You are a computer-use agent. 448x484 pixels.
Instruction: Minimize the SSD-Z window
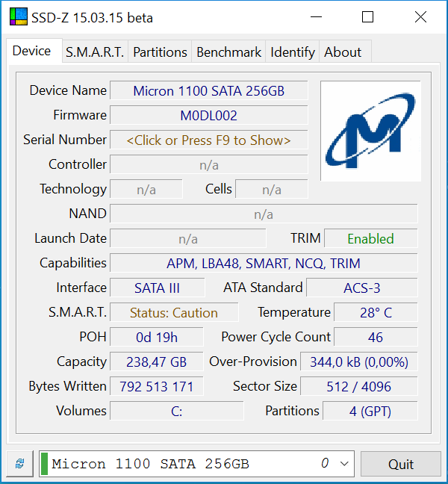(x=316, y=17)
